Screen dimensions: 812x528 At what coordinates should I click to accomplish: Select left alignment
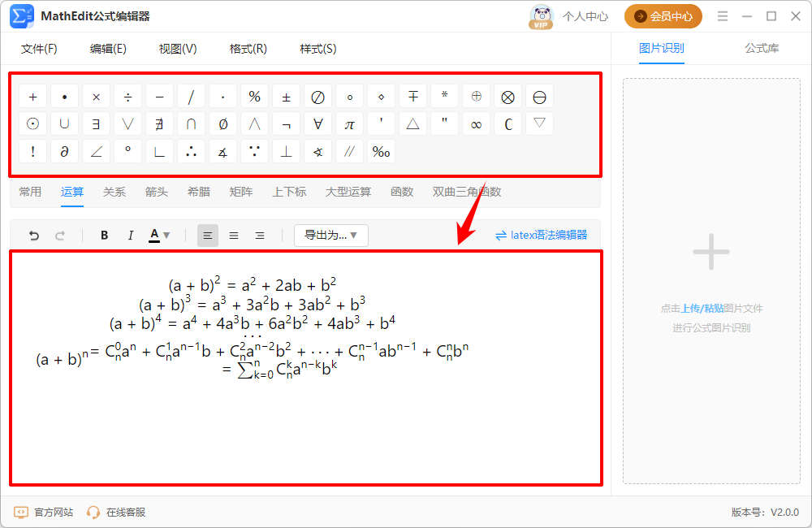tap(208, 236)
